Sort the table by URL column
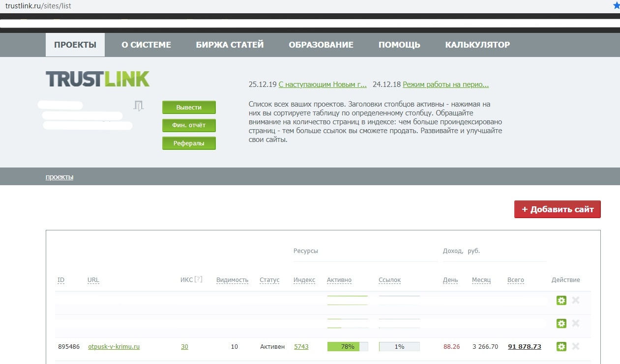Screen dimensions: 620x364 coord(93,280)
